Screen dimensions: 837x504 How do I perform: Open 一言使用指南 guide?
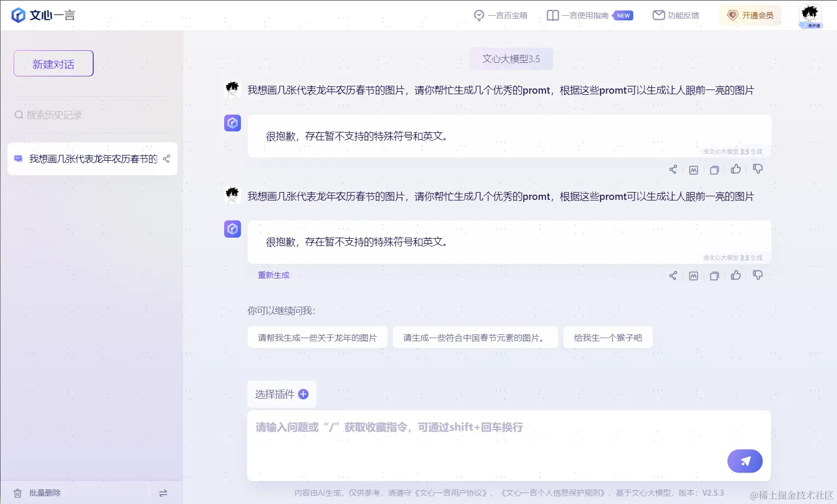point(578,15)
